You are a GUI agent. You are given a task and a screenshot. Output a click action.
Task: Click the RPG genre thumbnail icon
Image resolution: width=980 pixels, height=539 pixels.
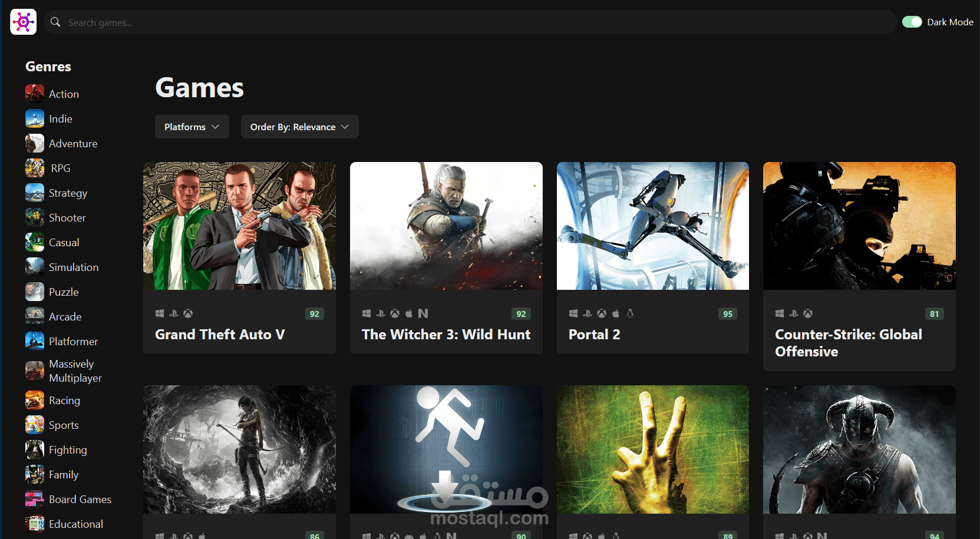[x=35, y=168]
